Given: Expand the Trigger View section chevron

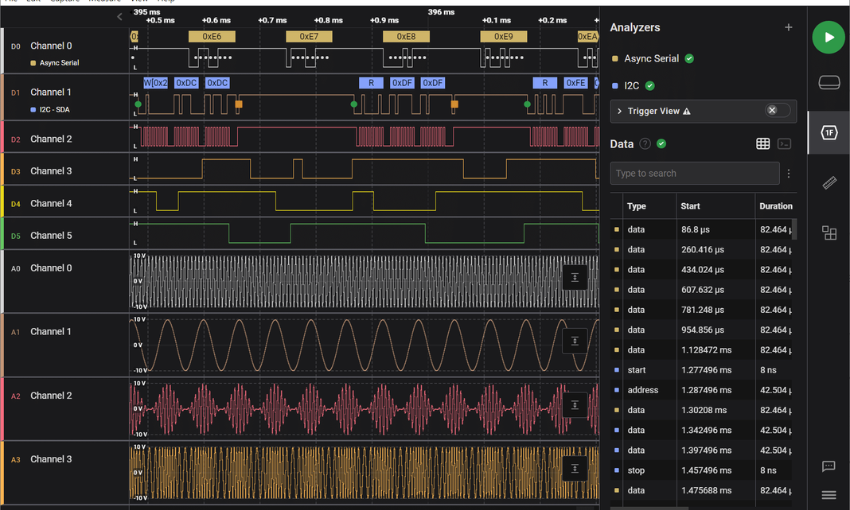Looking at the screenshot, I should (x=620, y=111).
